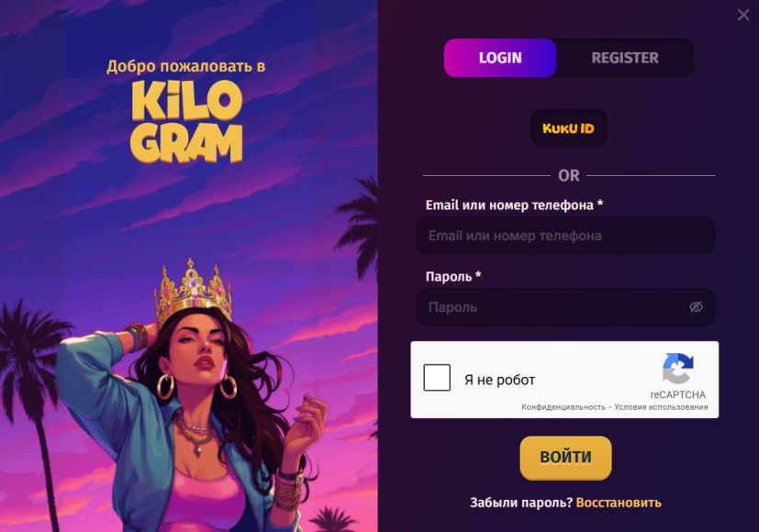This screenshot has height=532, width=759.
Task: Click the Забыли пароль? text
Action: pos(521,503)
